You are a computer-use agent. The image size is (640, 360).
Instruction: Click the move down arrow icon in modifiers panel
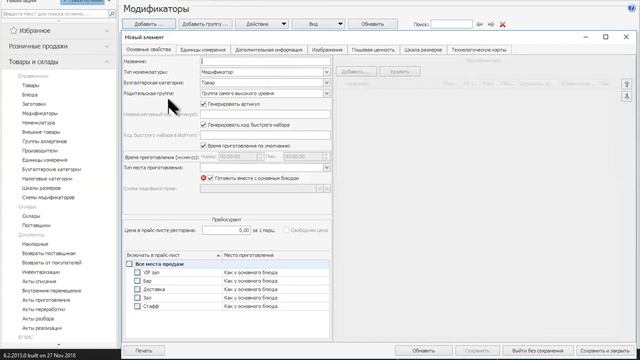[x=627, y=96]
